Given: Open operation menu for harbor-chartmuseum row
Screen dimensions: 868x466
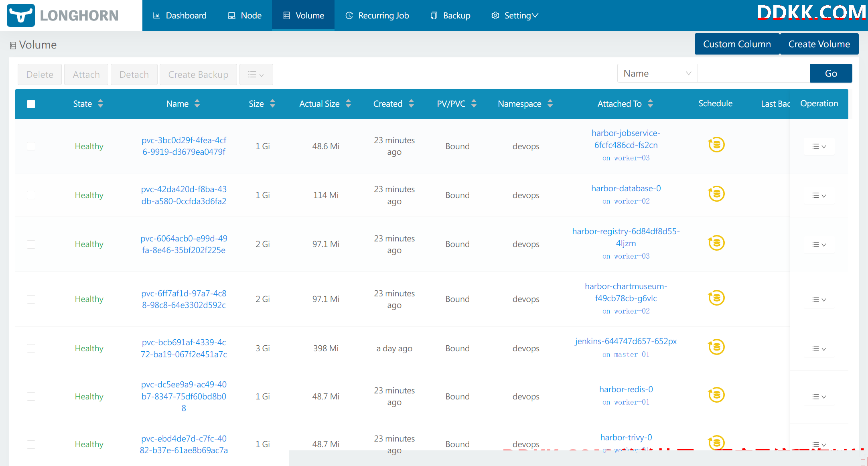Looking at the screenshot, I should click(x=819, y=300).
